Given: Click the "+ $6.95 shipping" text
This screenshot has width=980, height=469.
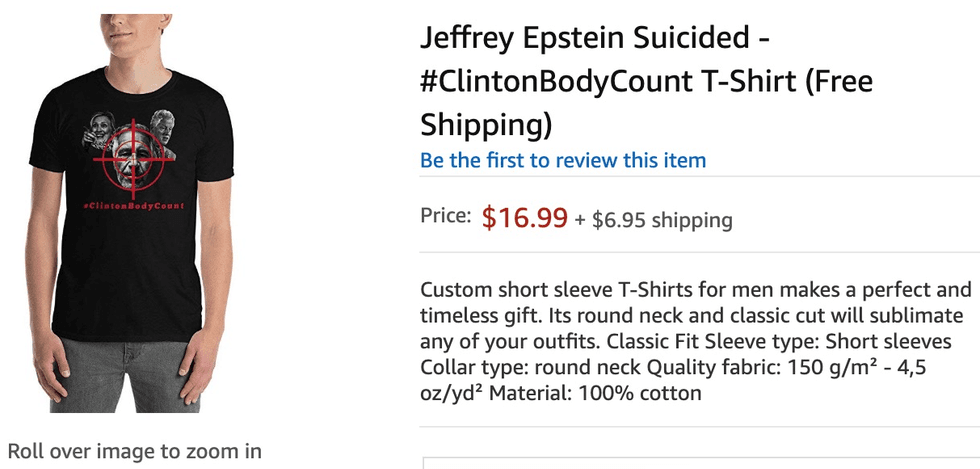Looking at the screenshot, I should pos(653,220).
